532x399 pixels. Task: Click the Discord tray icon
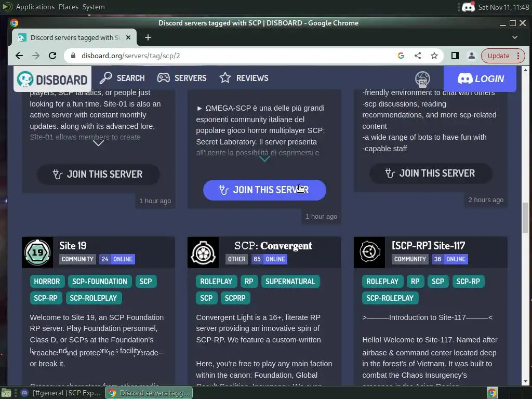click(x=468, y=7)
